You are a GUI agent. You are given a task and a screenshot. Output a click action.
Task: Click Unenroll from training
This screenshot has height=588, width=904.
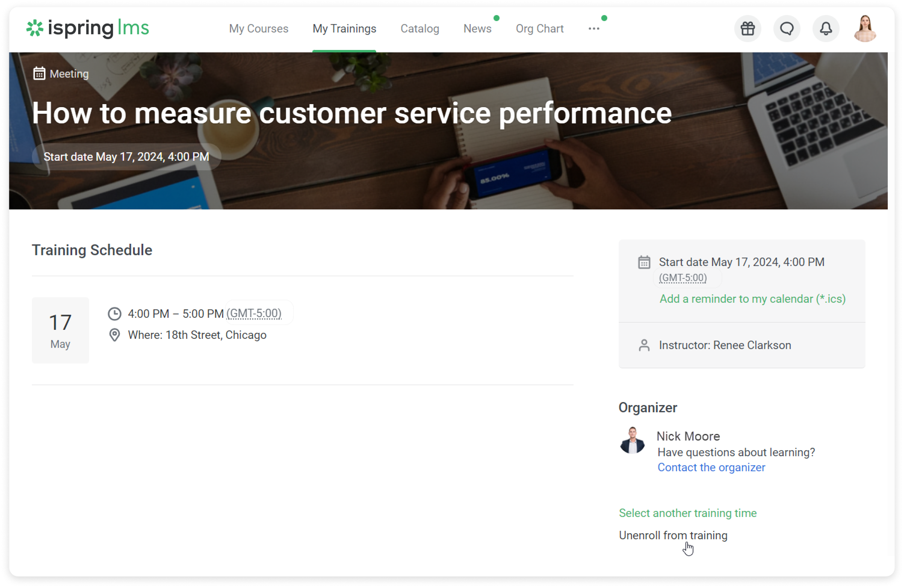coord(673,535)
